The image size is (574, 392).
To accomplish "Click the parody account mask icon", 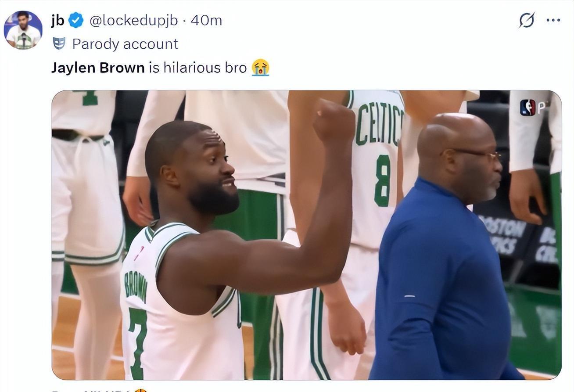I will (x=59, y=43).
